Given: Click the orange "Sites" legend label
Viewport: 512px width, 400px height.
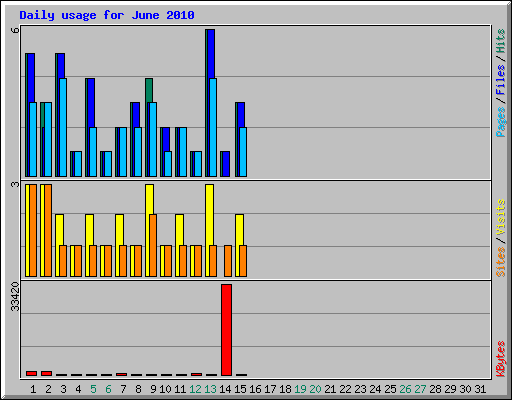Looking at the screenshot, I should coord(500,262).
